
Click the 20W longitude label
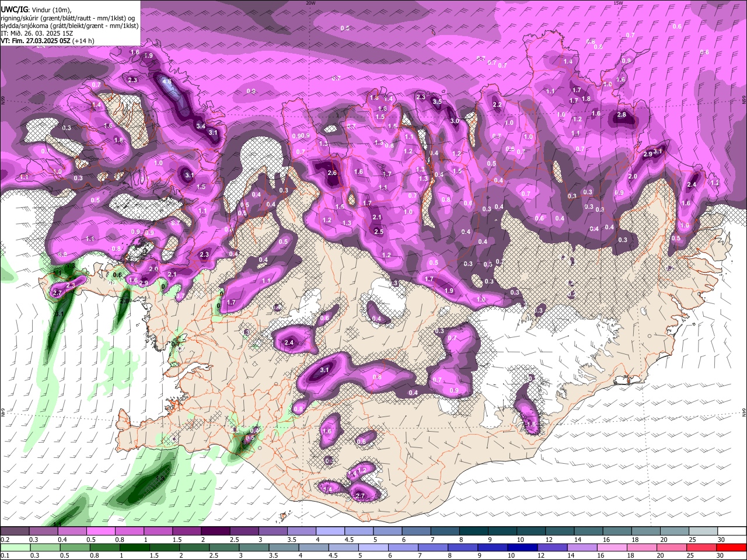[x=311, y=3]
